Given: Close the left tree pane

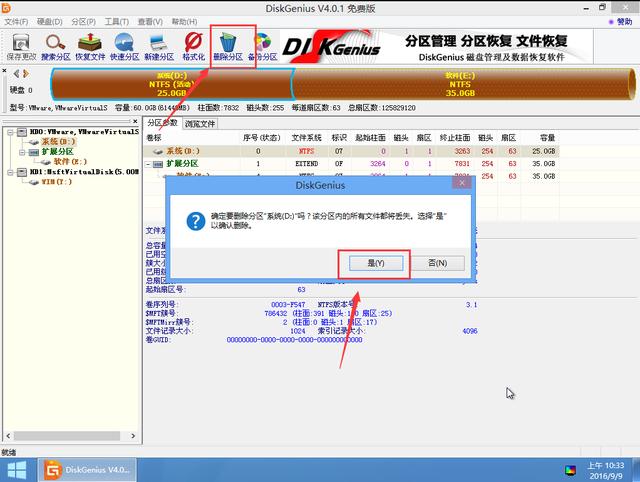Looking at the screenshot, I should (x=135, y=121).
